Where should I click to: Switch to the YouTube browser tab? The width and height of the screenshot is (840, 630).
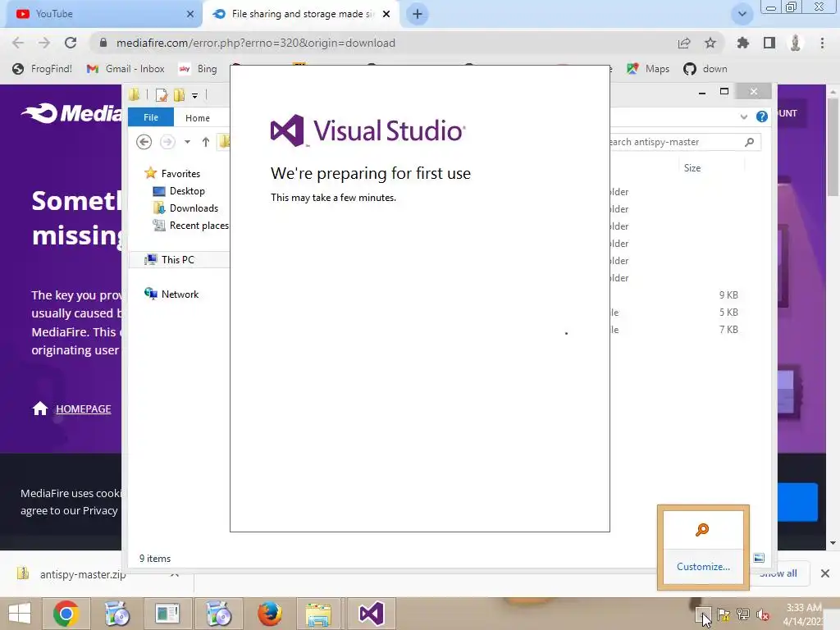click(x=104, y=14)
